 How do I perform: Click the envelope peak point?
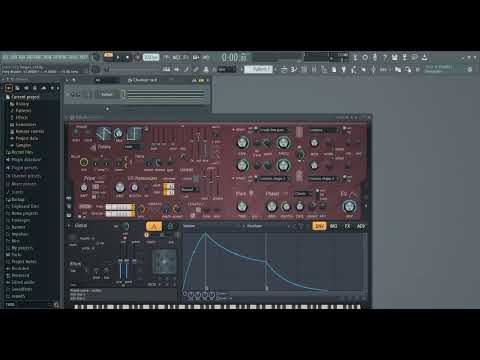click(x=205, y=234)
